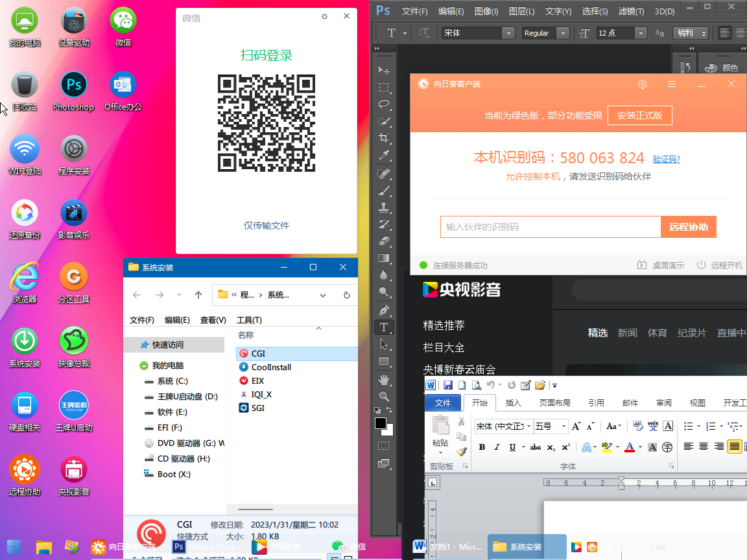Screen dimensions: 747x560
Task: Click the Word font color red A button
Action: coord(630,447)
